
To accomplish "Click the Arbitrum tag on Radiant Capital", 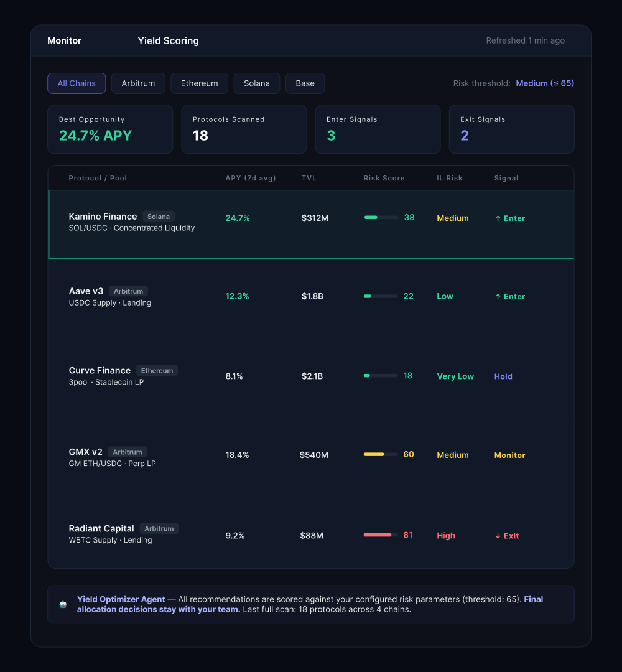I will tap(159, 528).
